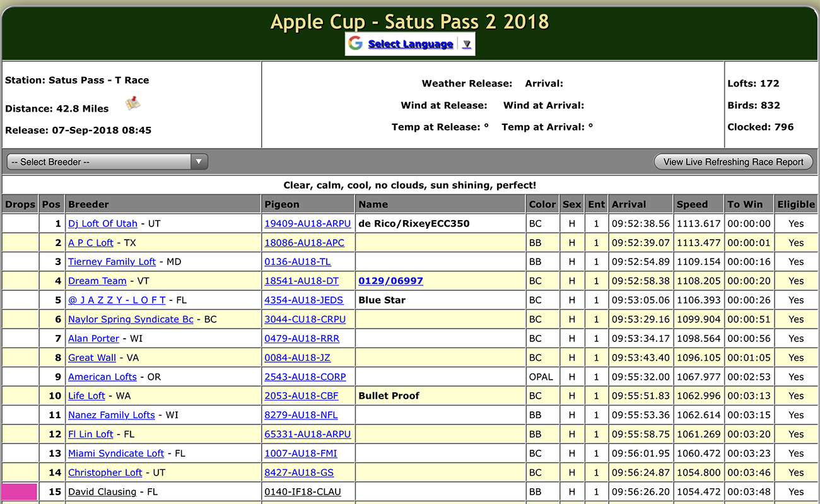The height and width of the screenshot is (504, 820).
Task: Click David Clausing breeder link
Action: [102, 492]
